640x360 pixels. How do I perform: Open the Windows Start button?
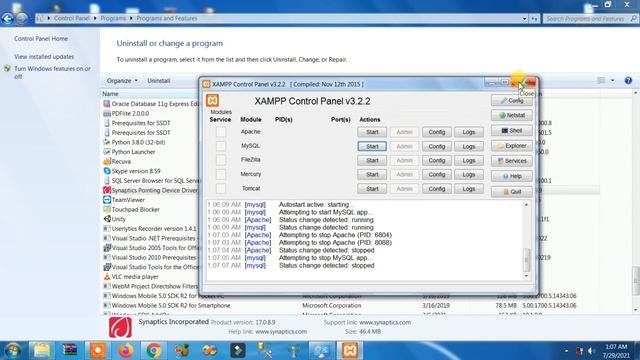(12, 351)
